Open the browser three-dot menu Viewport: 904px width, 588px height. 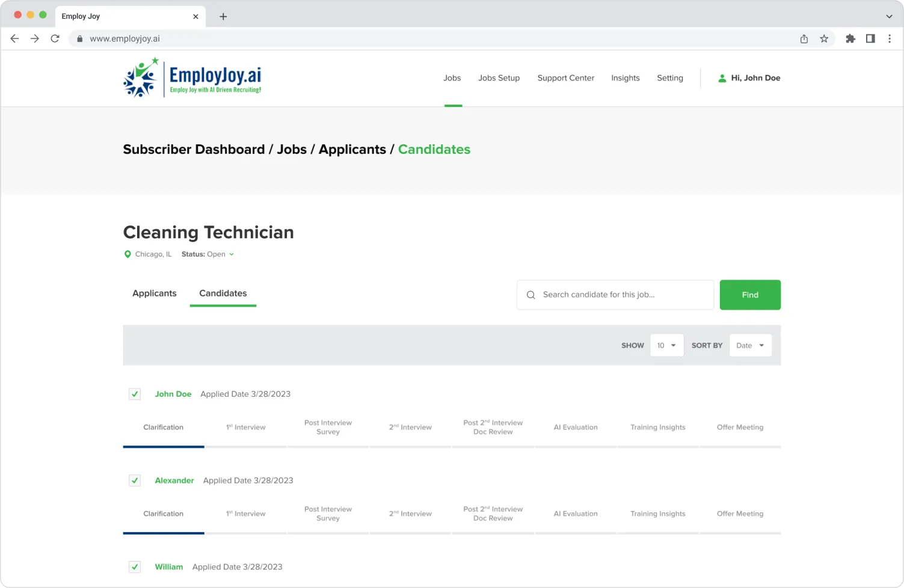point(890,38)
